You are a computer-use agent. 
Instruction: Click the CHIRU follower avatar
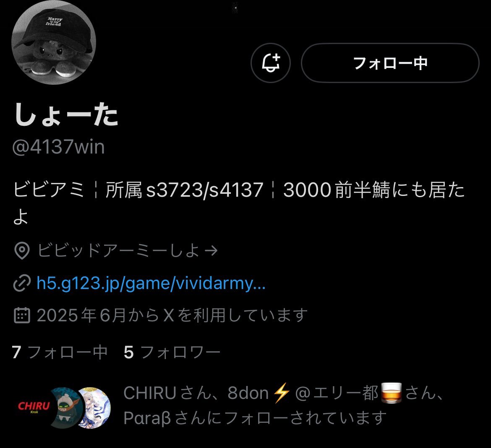[x=34, y=407]
